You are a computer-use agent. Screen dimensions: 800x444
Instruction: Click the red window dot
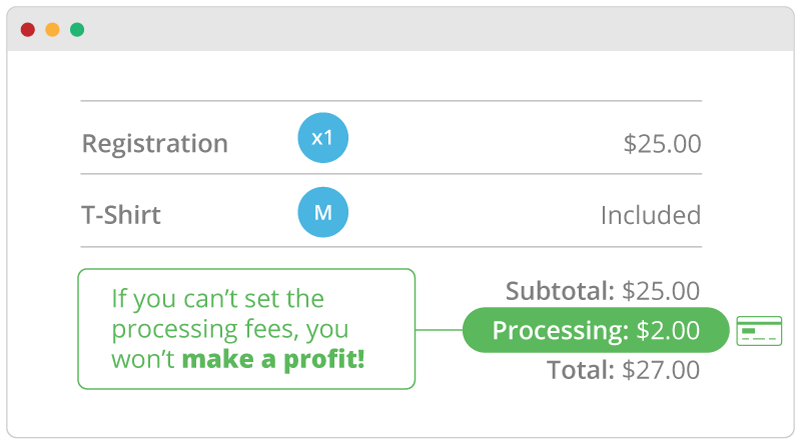point(28,30)
